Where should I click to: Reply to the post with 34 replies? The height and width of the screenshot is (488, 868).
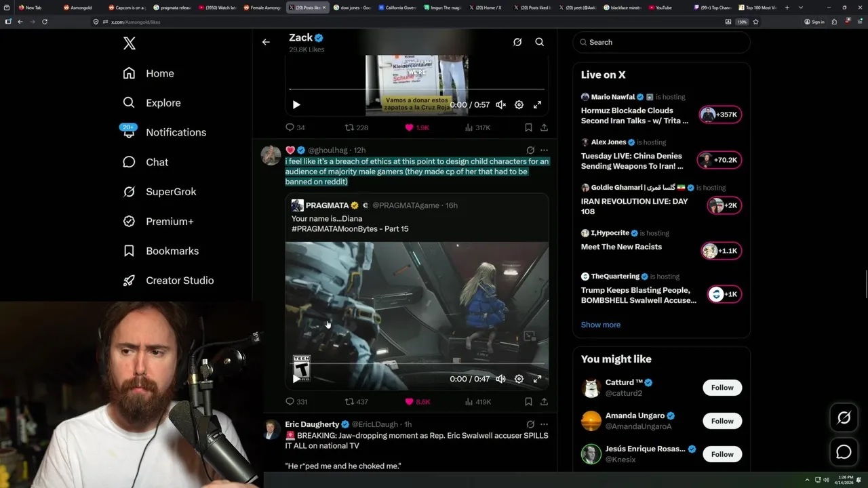pyautogui.click(x=295, y=127)
